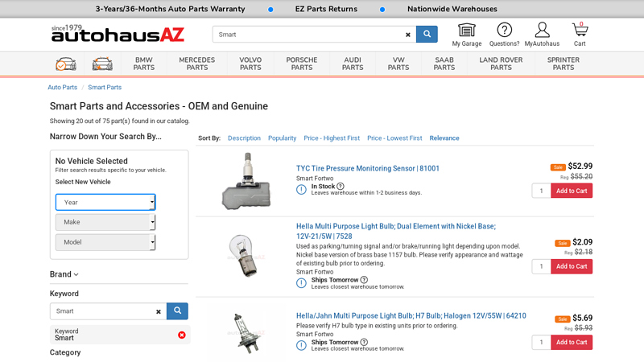Open the shopping Cart icon

point(580,35)
